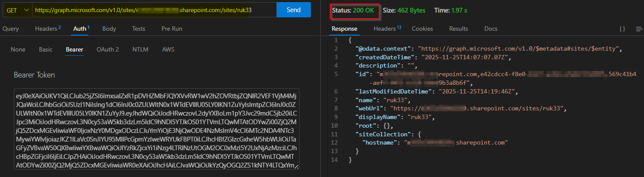Select AWS authentication

(168, 49)
